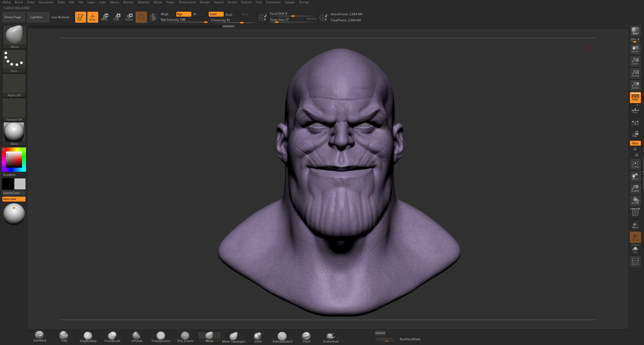Click the DelUH button

(x=380, y=333)
